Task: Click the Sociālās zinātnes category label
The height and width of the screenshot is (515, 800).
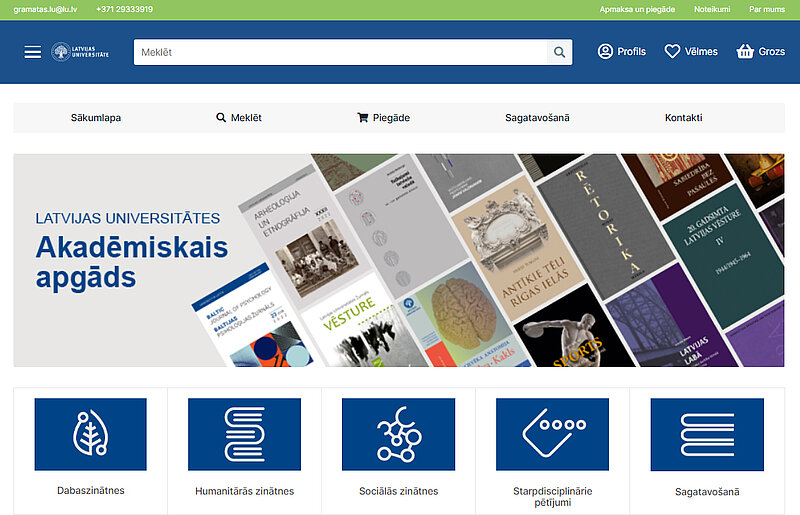Action: (x=398, y=491)
